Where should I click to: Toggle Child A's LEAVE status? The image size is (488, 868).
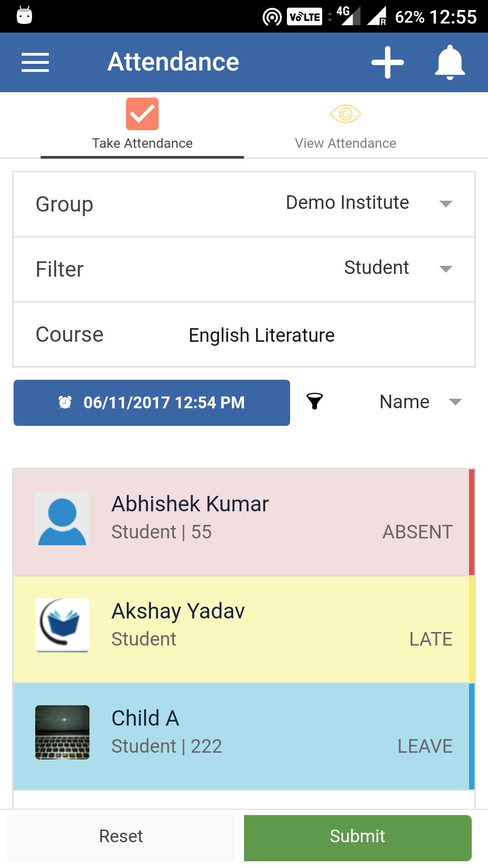pyautogui.click(x=425, y=746)
